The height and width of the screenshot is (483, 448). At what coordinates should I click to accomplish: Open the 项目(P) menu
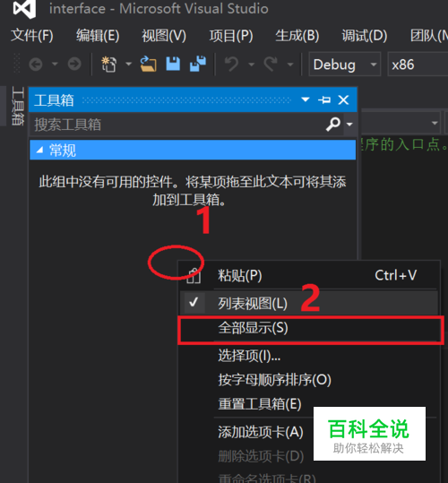pyautogui.click(x=231, y=36)
